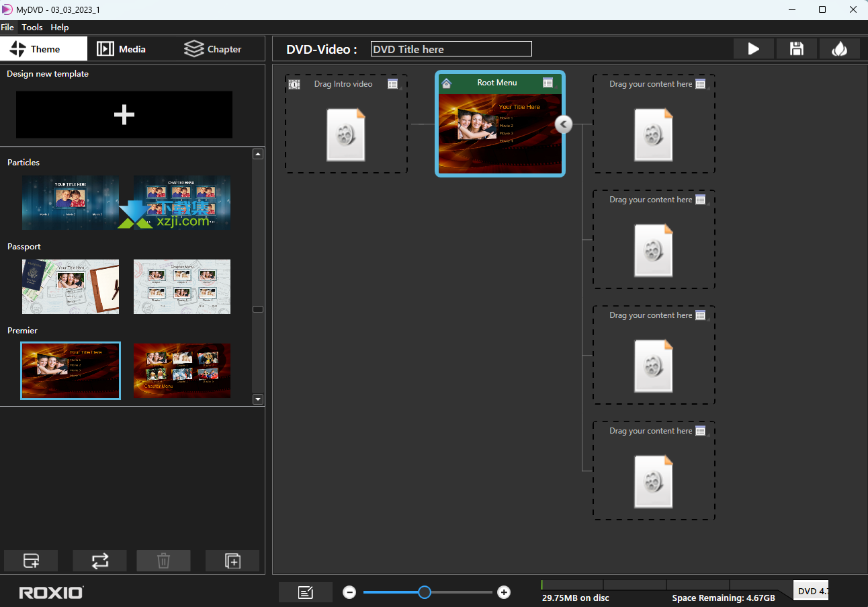Click the film icon on Intro video slot
The width and height of the screenshot is (868, 607).
(x=294, y=84)
